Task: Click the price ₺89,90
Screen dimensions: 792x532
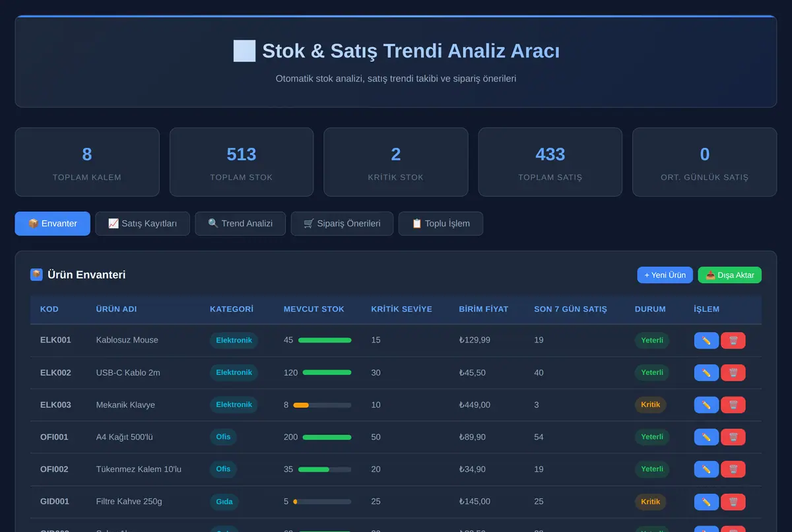Action: (473, 437)
